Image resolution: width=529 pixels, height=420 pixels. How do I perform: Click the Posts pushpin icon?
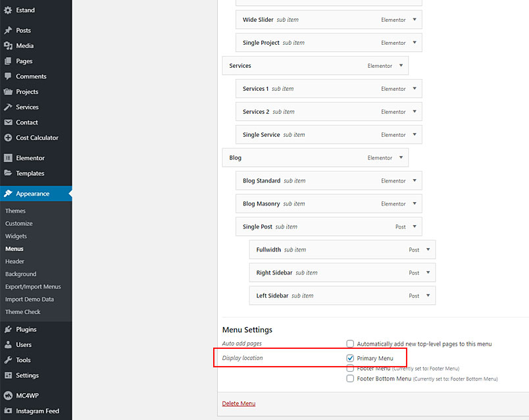pos(8,30)
